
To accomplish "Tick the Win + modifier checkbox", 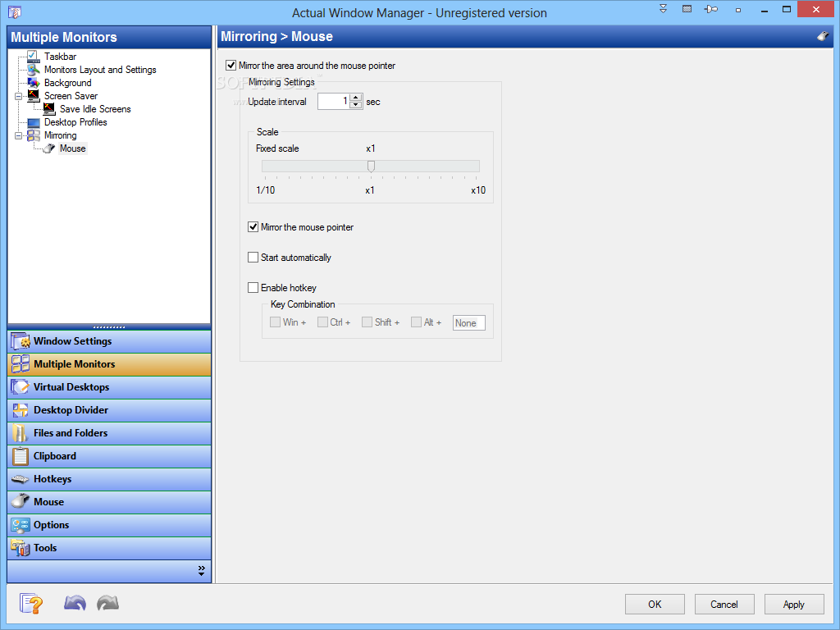I will pyautogui.click(x=275, y=322).
